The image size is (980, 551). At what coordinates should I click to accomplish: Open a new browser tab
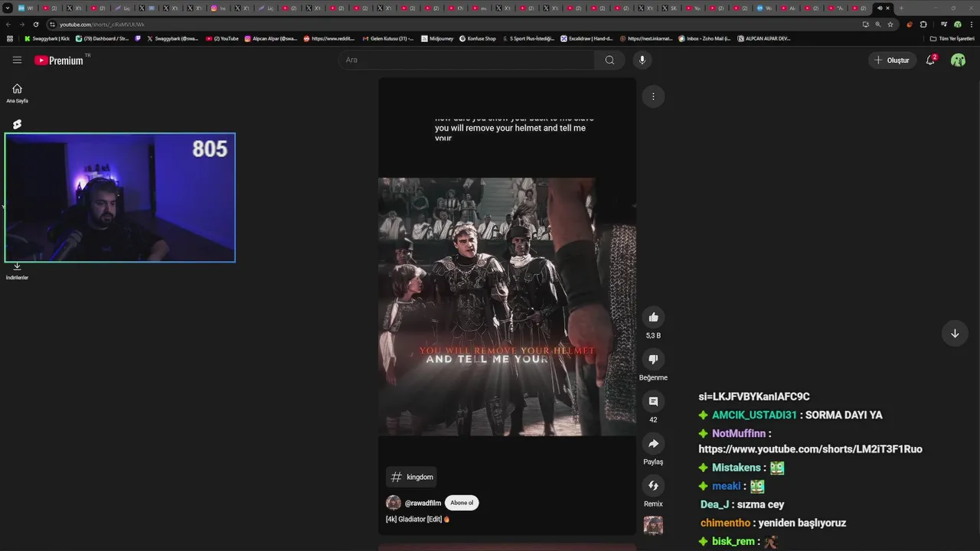tap(901, 8)
